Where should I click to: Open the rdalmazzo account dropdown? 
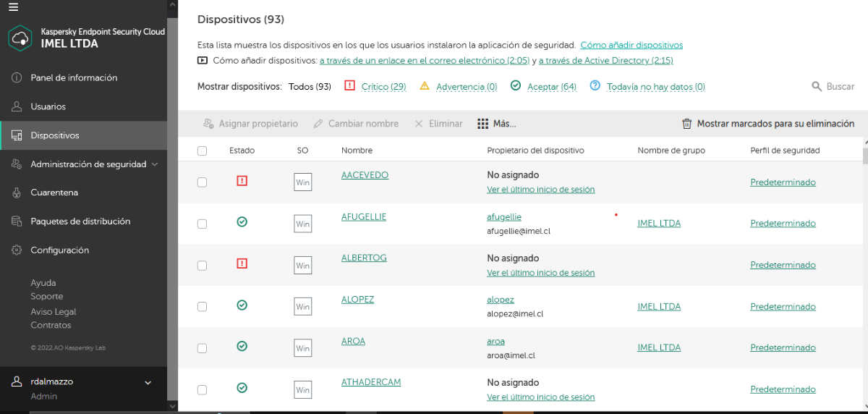[148, 382]
